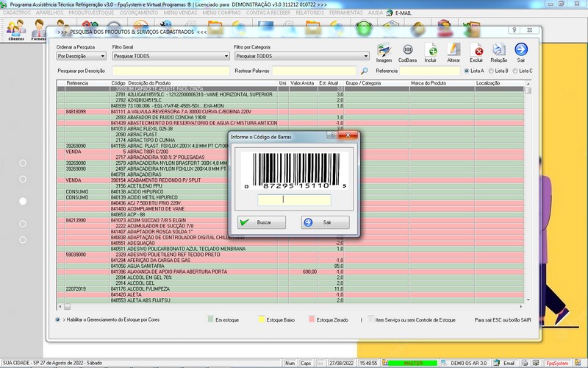The image size is (588, 368).
Task: Open the PRODUTO/ESTOQUE menu
Action: click(x=91, y=13)
